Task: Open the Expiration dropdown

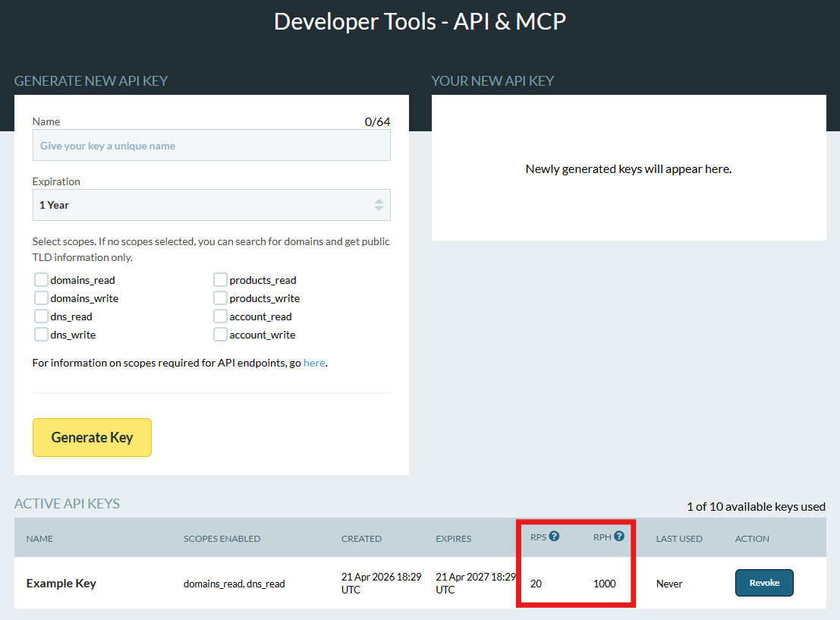Action: tap(212, 205)
